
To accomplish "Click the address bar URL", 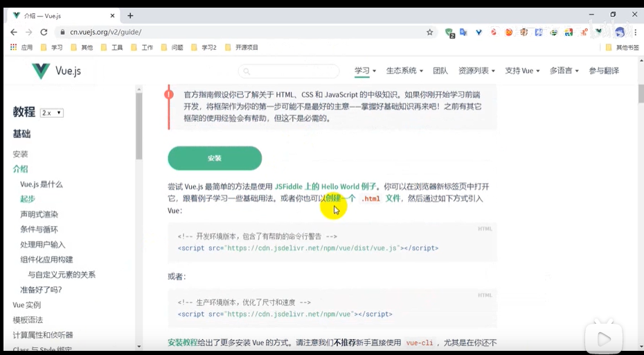I will tap(105, 32).
